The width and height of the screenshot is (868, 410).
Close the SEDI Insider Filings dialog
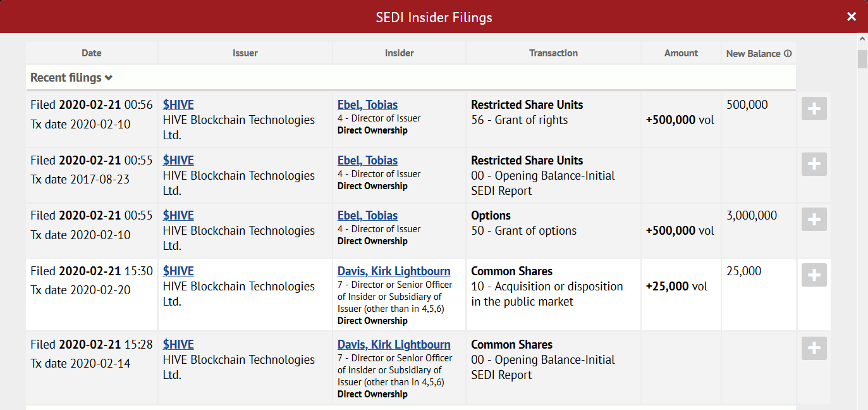click(x=852, y=16)
